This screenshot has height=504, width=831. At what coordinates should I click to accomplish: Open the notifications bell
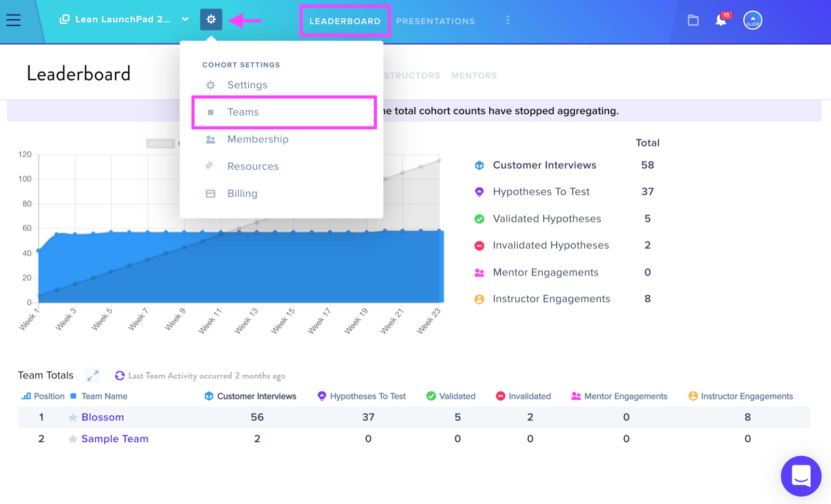[721, 20]
